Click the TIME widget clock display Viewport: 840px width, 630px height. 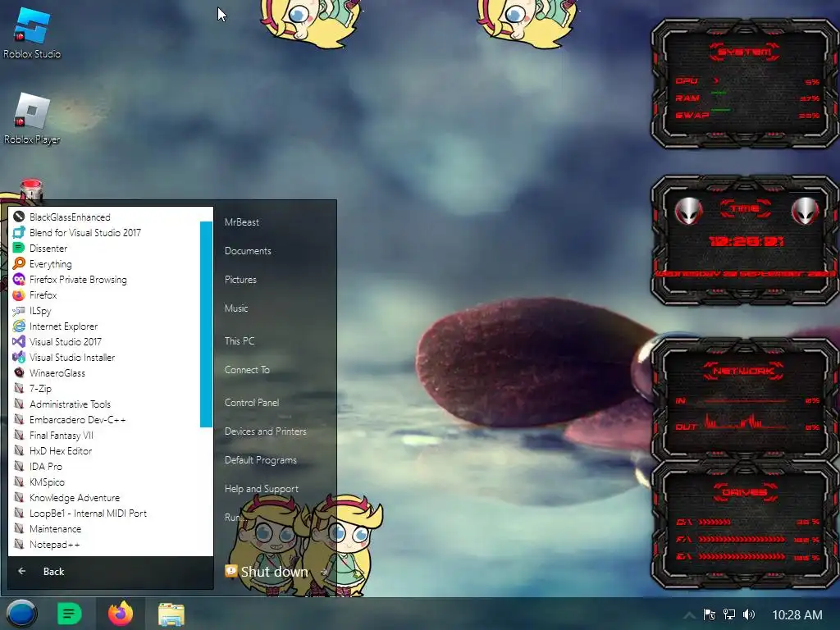pos(746,242)
